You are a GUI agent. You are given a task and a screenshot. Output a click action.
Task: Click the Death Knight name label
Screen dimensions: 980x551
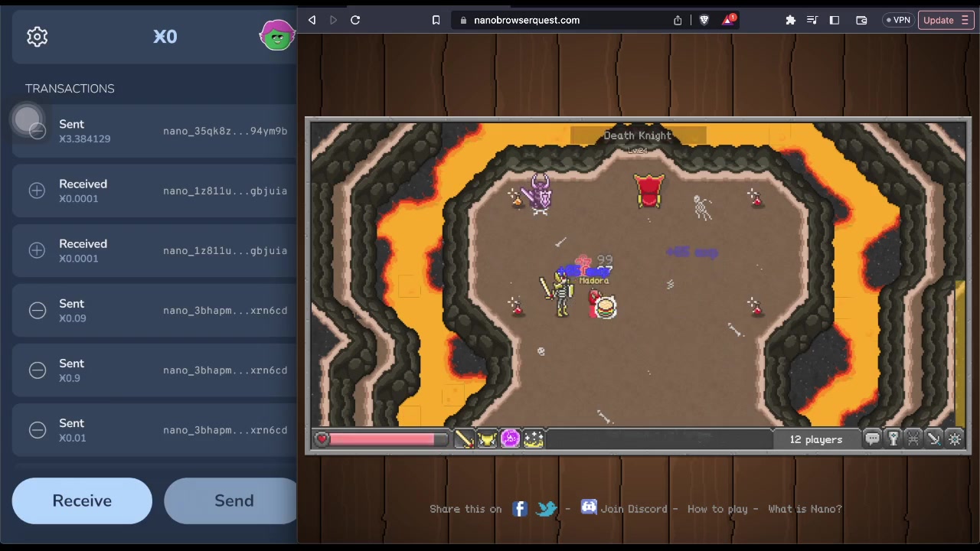tap(638, 135)
